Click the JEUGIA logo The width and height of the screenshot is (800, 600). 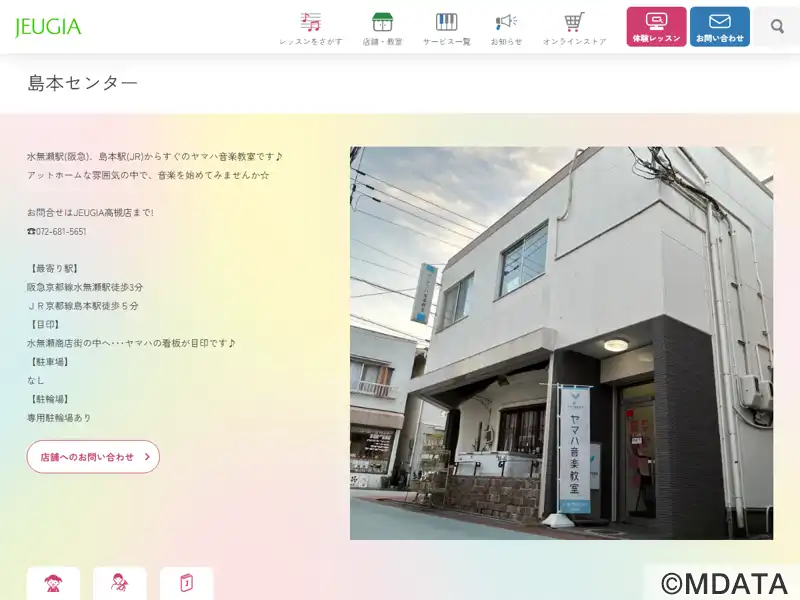coord(48,27)
